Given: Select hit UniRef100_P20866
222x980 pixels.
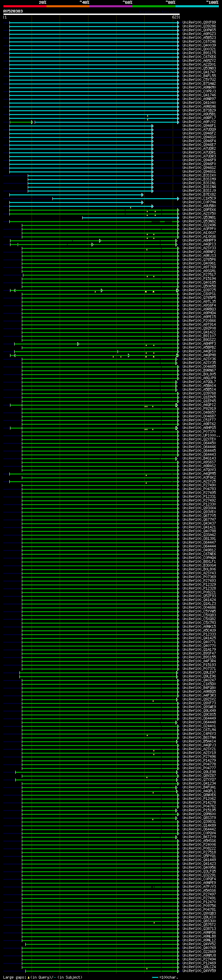Looking at the screenshot, I should click(199, 321).
